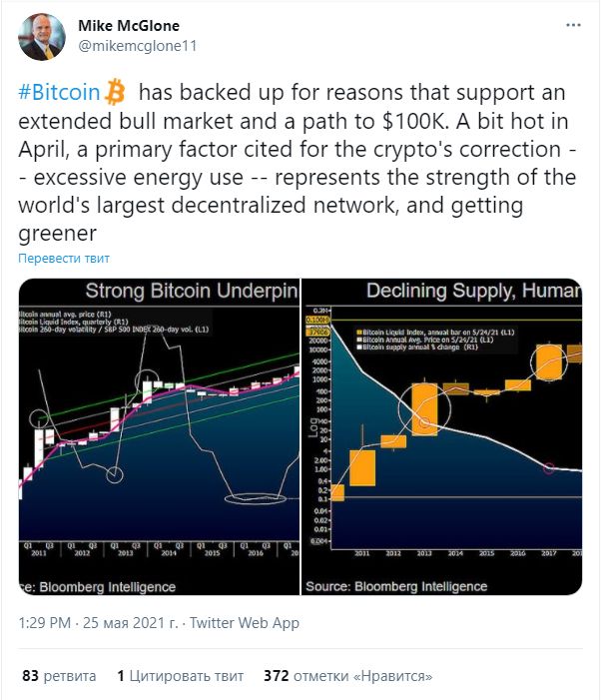This screenshot has height=700, width=601.
Task: Click the Mike McGlone display name
Action: [129, 26]
